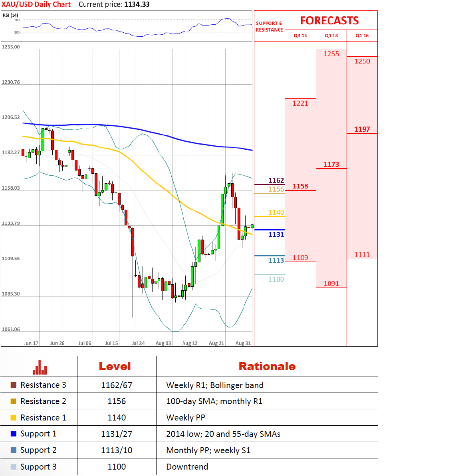Click the Support 3 light blue swatch
The width and height of the screenshot is (460, 476).
pos(14,467)
